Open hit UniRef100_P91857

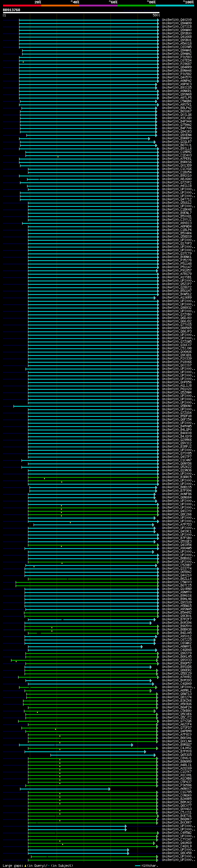[177, 271]
